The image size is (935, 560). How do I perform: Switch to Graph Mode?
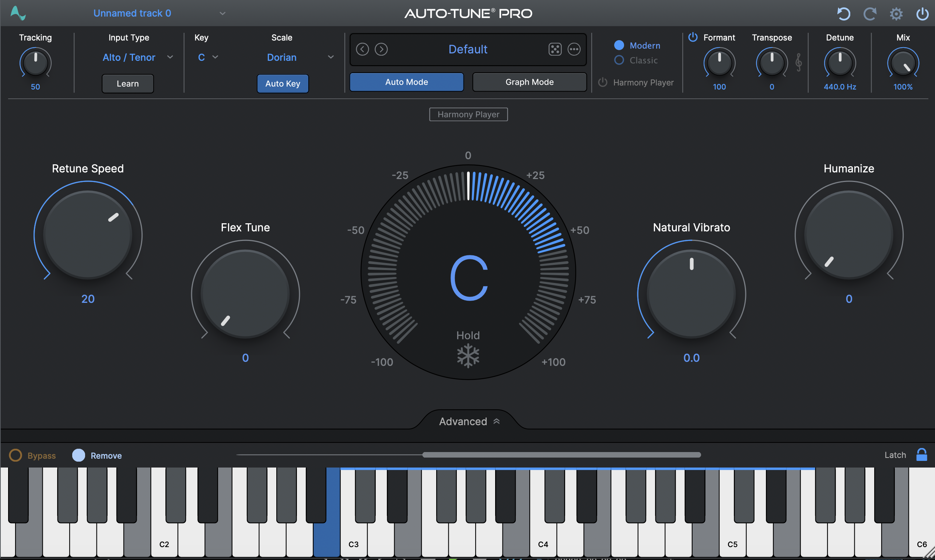click(x=529, y=82)
